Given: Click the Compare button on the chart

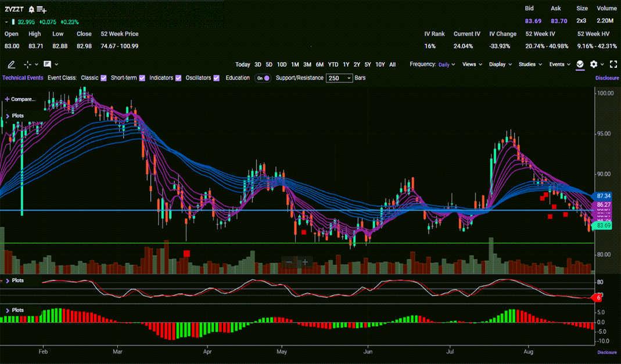Looking at the screenshot, I should point(20,99).
